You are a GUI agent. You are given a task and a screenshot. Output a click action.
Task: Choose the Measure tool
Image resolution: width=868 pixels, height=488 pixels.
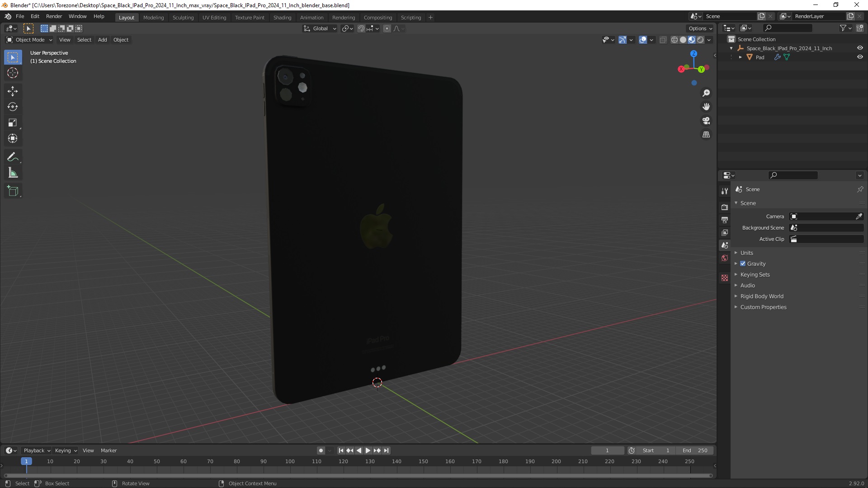(x=13, y=173)
